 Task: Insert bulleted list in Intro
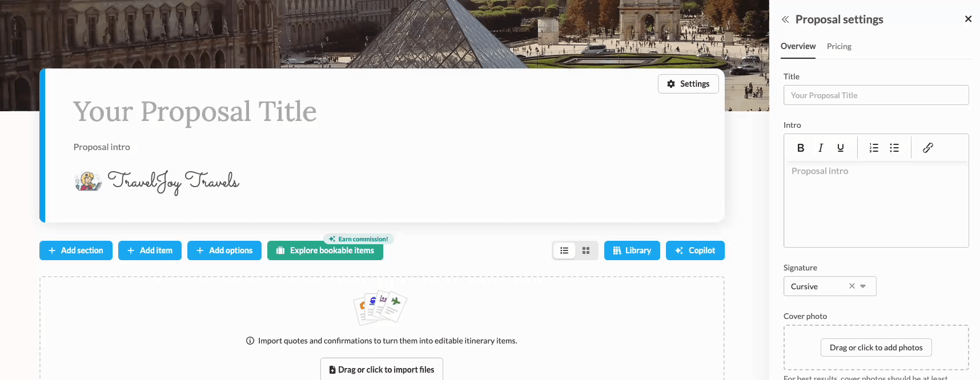[894, 148]
